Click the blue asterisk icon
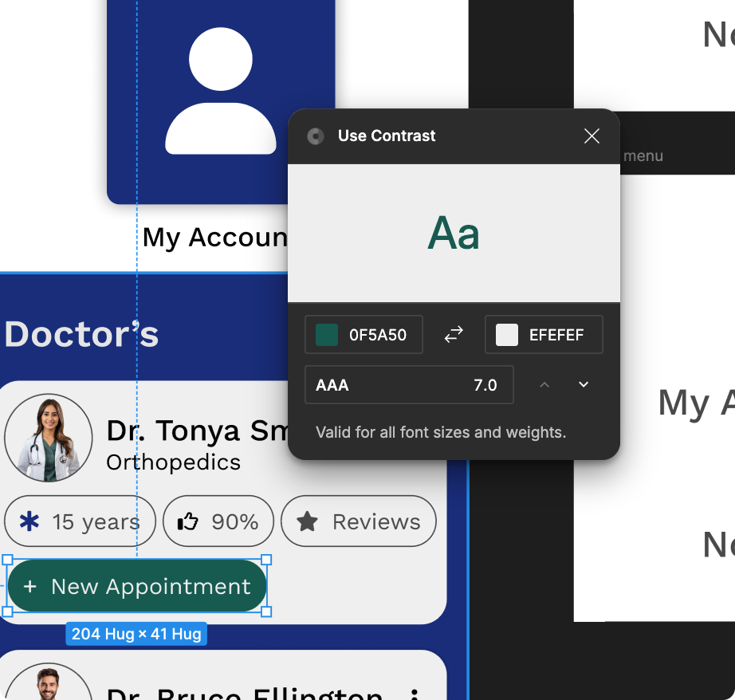Viewport: 735px width, 700px height. 29,521
